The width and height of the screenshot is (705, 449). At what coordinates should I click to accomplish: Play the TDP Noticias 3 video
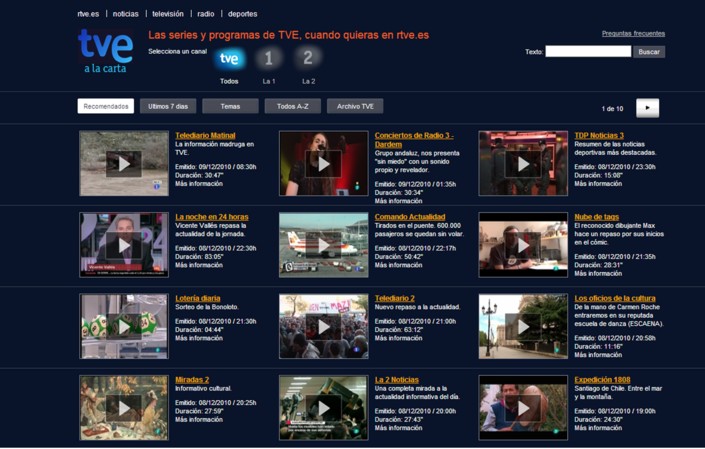tap(523, 164)
